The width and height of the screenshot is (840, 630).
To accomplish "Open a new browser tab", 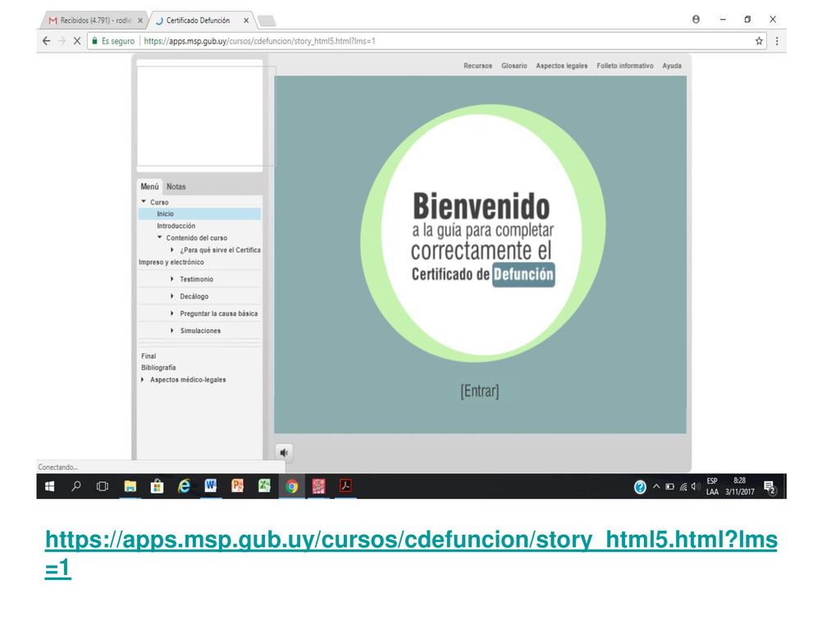I will coord(267,21).
